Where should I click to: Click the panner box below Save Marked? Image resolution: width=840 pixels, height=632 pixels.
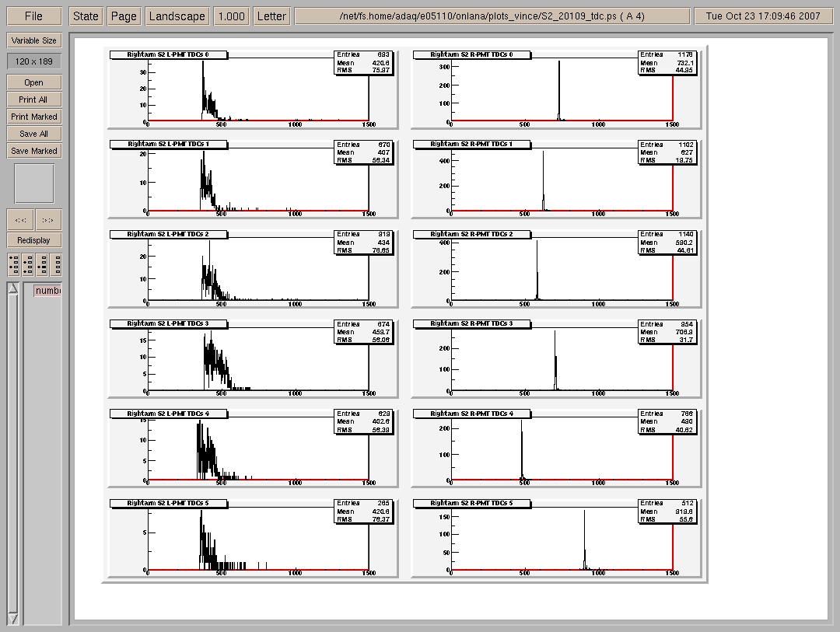click(33, 183)
